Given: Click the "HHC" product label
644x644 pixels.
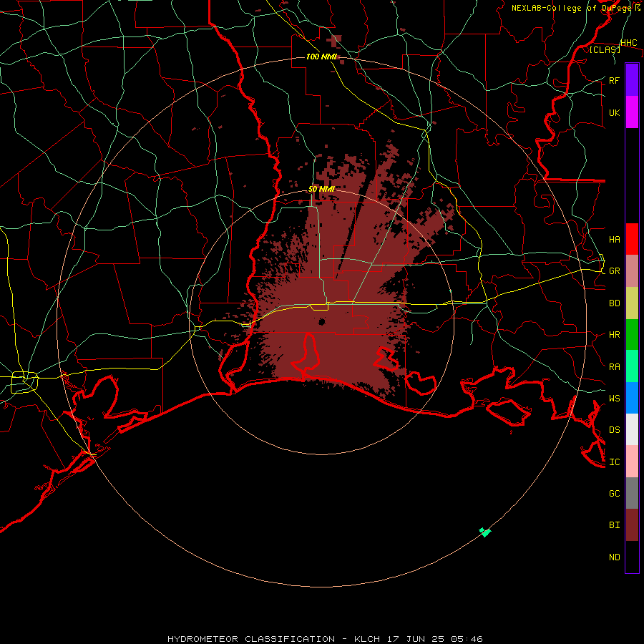Looking at the screenshot, I should [x=628, y=43].
